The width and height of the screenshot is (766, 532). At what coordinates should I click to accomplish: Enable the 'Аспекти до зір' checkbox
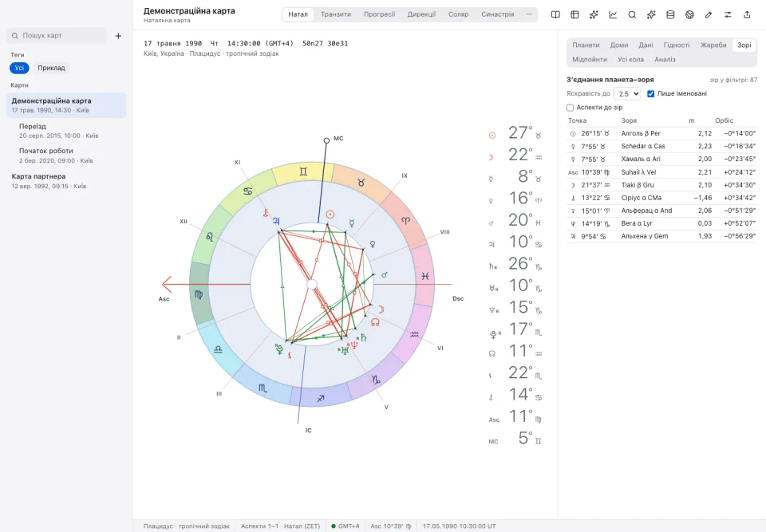[570, 108]
